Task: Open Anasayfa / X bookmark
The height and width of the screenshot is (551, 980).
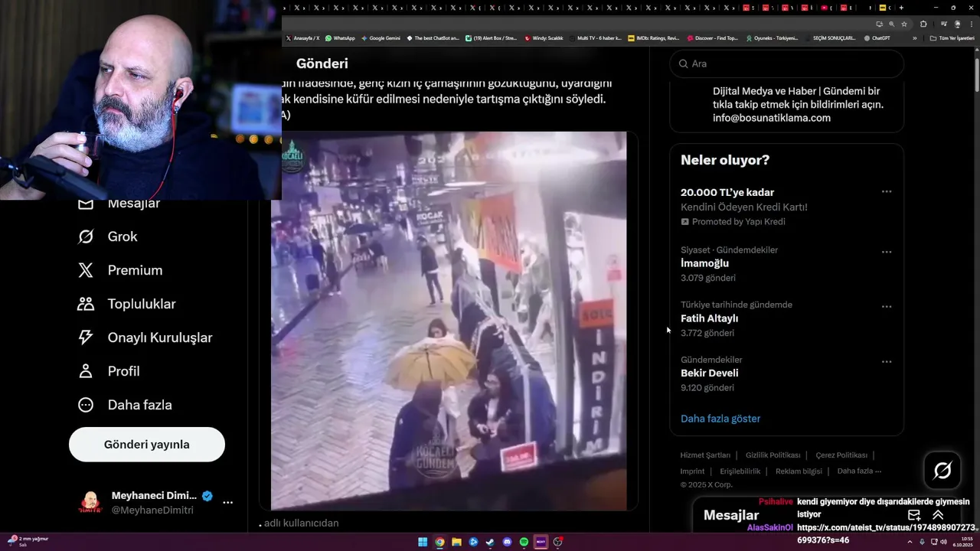Action: tap(303, 37)
